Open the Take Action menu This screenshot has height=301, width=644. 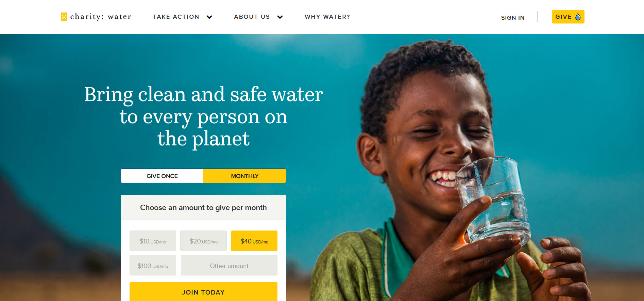(176, 17)
